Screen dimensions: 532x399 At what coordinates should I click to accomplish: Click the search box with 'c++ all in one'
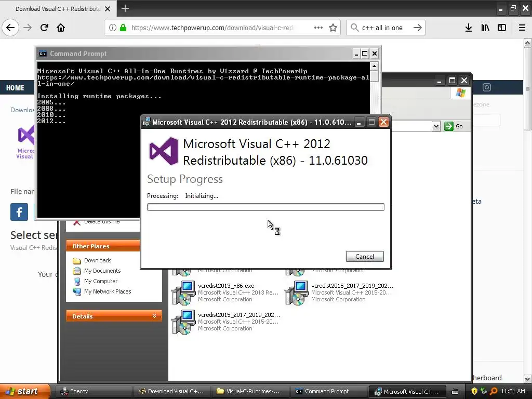coord(382,28)
